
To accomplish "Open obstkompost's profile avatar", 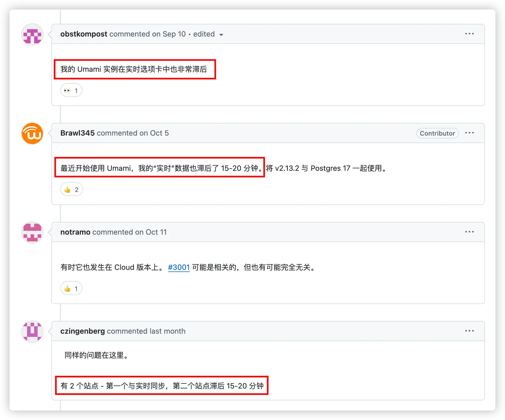I will coord(32,34).
